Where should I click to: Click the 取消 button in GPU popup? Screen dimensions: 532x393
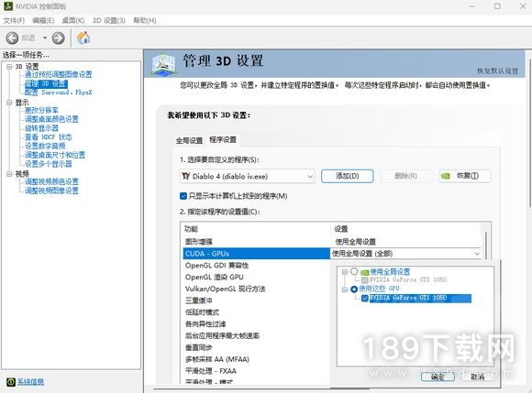[x=478, y=377]
